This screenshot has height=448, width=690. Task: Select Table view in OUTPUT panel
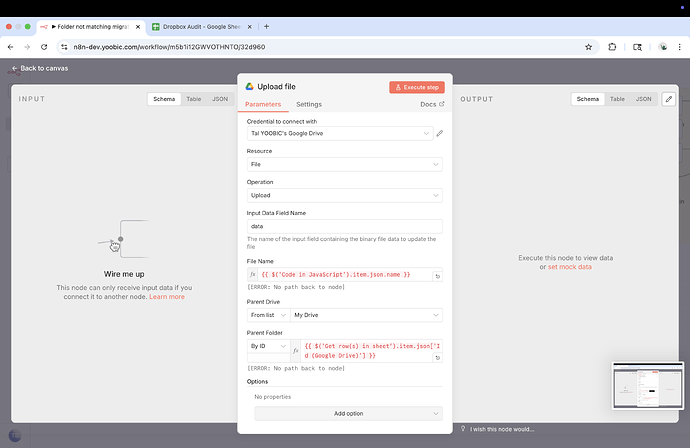click(617, 99)
